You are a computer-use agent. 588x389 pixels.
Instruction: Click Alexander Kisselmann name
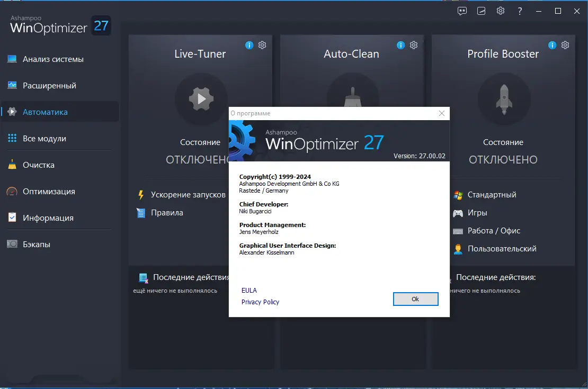266,252
